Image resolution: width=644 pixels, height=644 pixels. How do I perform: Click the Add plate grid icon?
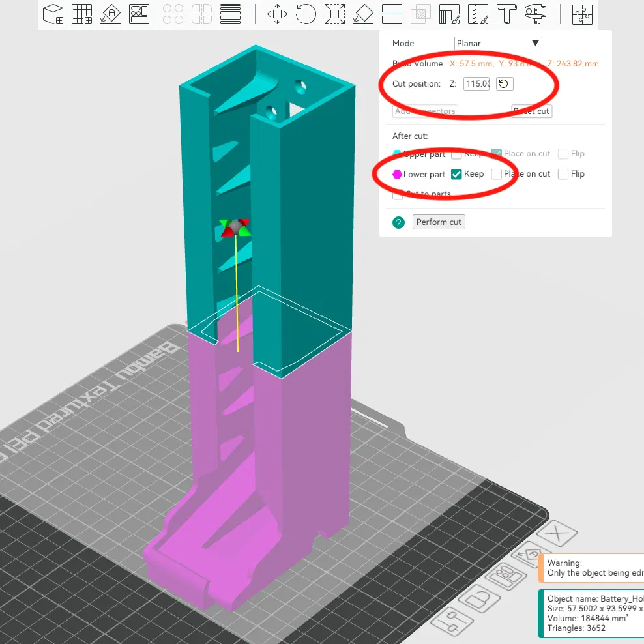(81, 14)
